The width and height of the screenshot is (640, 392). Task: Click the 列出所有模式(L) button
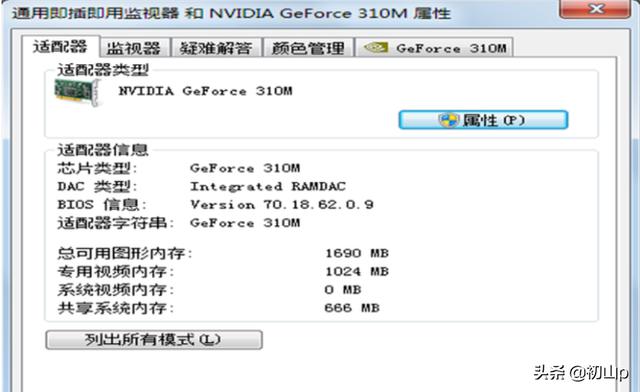click(154, 340)
